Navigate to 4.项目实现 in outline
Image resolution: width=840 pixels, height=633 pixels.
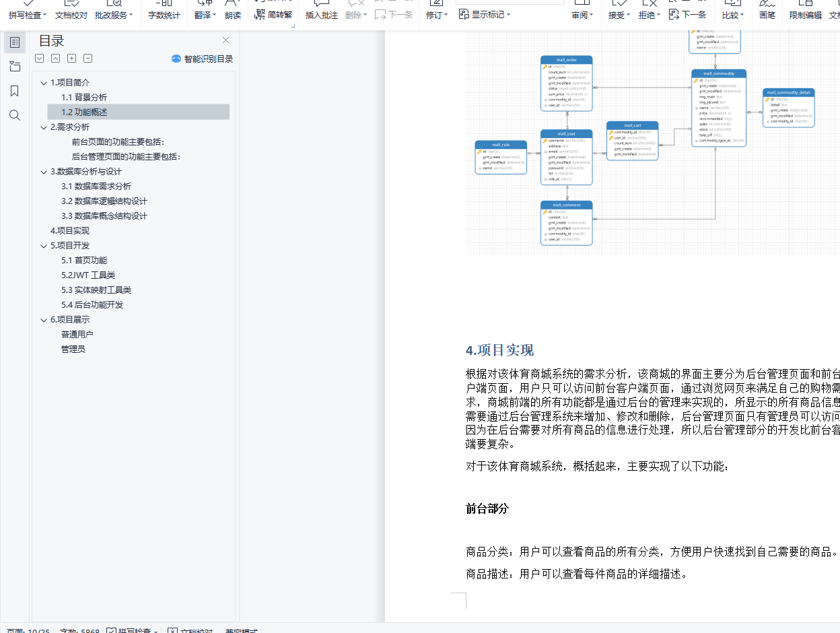click(70, 231)
